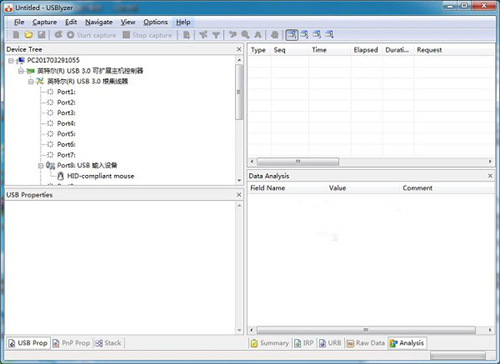Screen dimensions: 500x364
Task: Open the Edit menu
Action: pos(71,22)
